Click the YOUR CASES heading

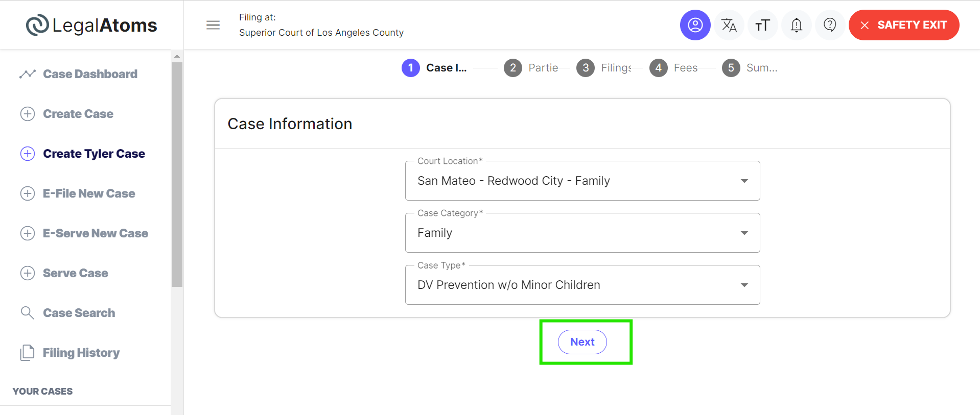tap(42, 392)
